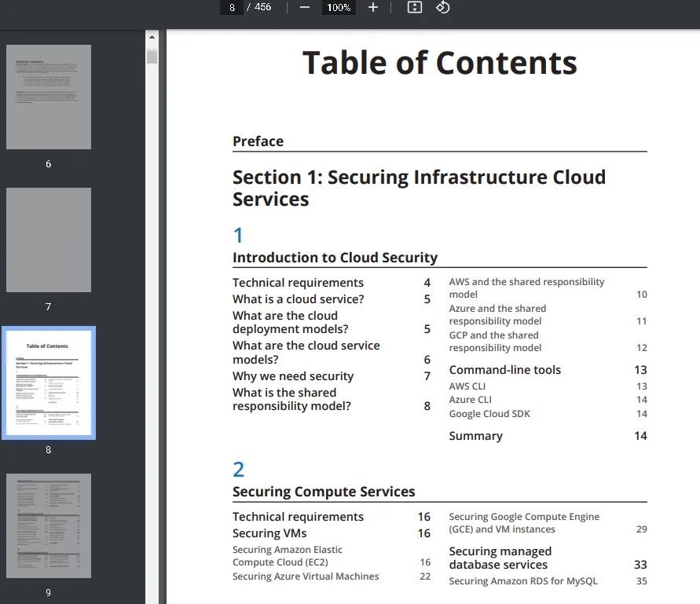Jump to the page 9 thumbnail
The image size is (700, 604).
click(49, 525)
